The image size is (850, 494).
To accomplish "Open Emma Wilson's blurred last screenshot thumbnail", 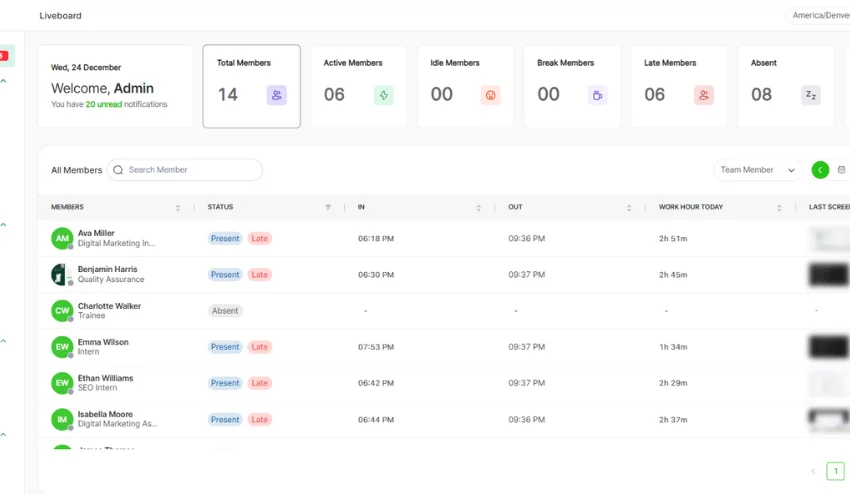I will [x=828, y=347].
